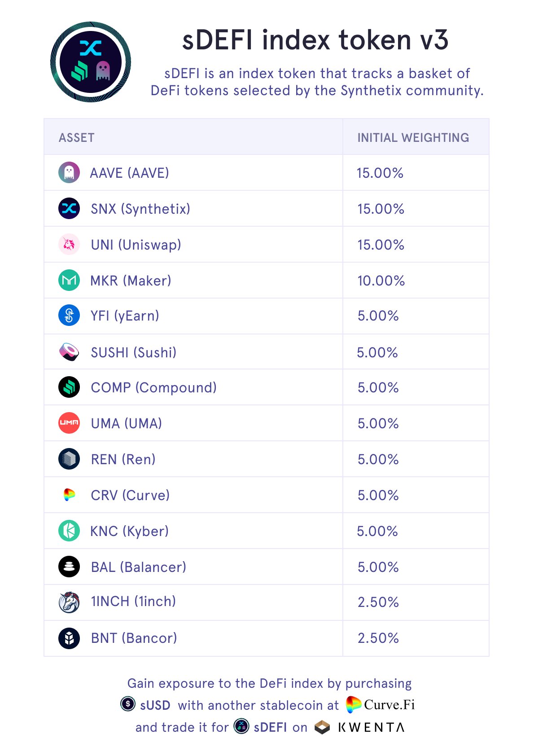Click the AAVE ghost icon
534x756 pixels.
(x=69, y=172)
